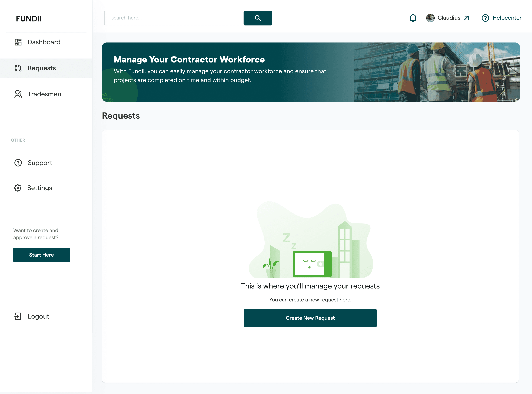Click 'This is where you'll manage your requests'
This screenshot has width=532, height=394.
(x=310, y=286)
